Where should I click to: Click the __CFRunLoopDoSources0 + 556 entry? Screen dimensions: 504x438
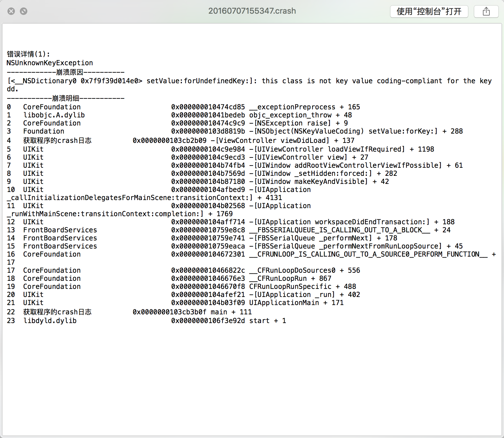coord(305,270)
